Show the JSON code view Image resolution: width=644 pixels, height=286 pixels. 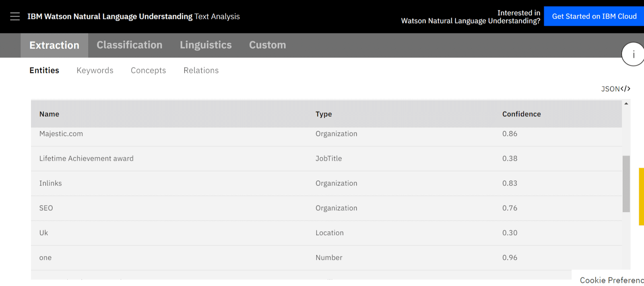(615, 89)
